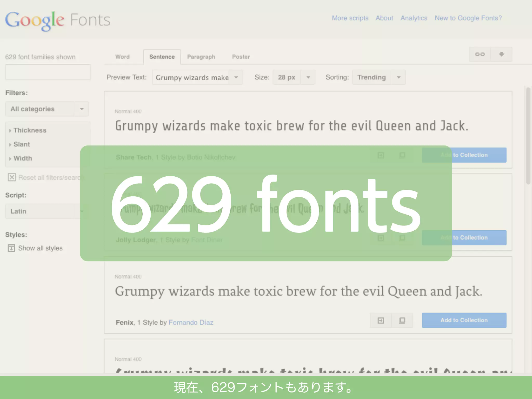Switch to the Paragraph tab
The width and height of the screenshot is (532, 399).
201,57
